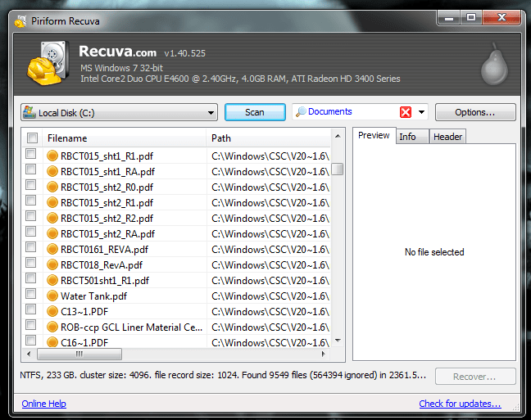Click the orange status icon for RBCT015_sht2_R0.pdf
This screenshot has width=531, height=420.
point(52,187)
